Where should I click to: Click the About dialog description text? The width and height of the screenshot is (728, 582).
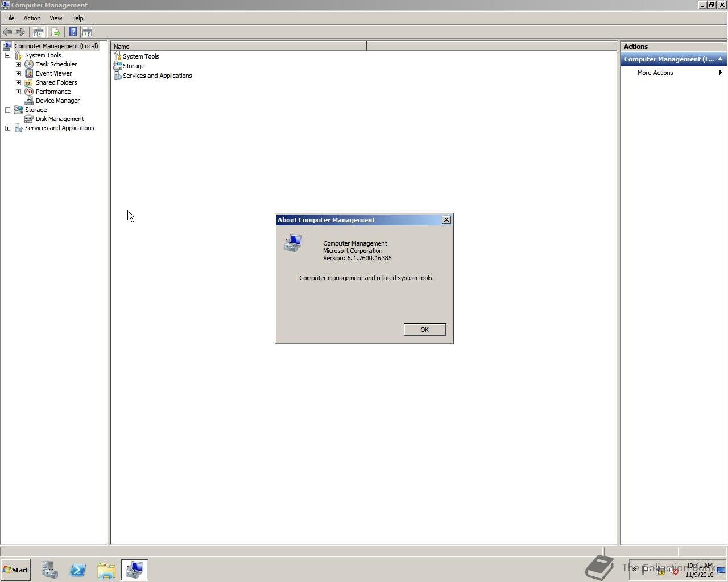366,278
